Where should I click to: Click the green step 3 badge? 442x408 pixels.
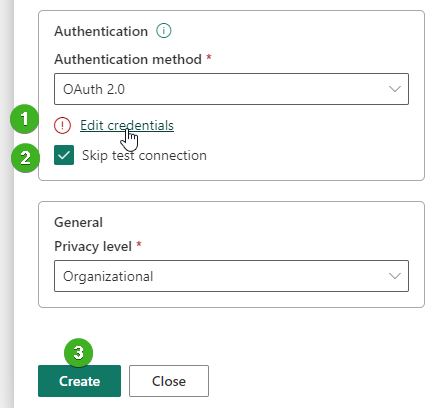point(78,353)
